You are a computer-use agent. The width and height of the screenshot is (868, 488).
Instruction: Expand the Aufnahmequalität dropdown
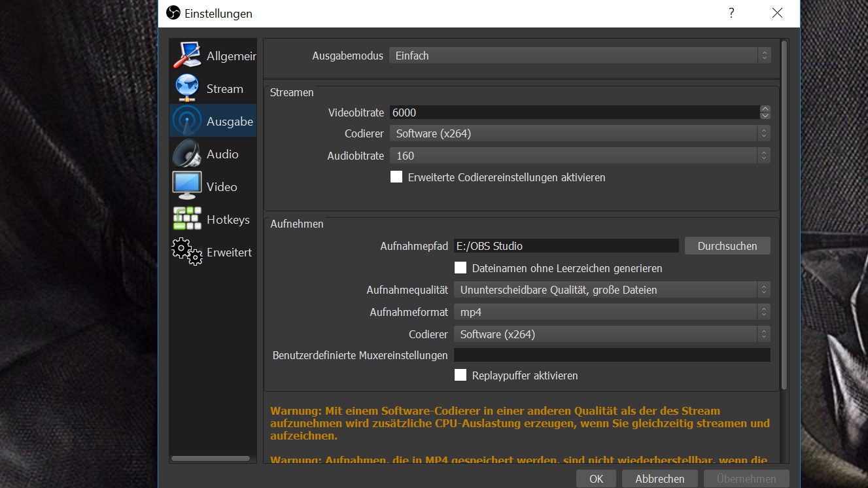pyautogui.click(x=612, y=290)
